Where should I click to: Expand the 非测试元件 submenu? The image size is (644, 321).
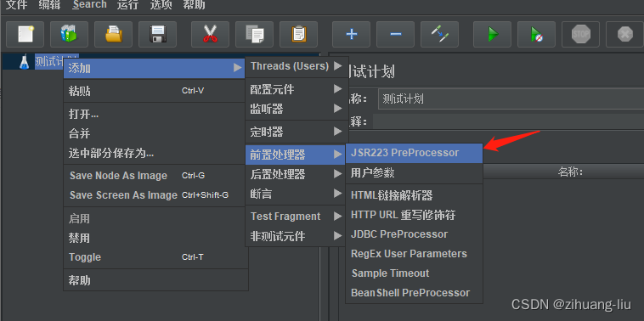[x=296, y=236]
